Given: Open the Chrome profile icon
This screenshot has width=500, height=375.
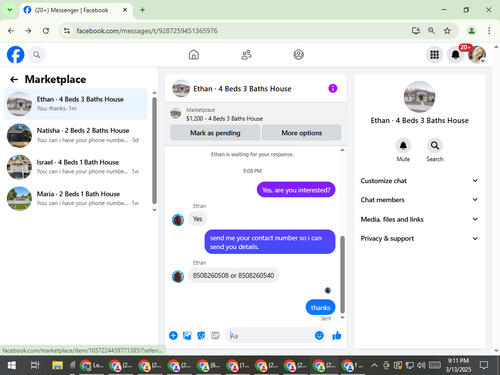Looking at the screenshot, I should [x=471, y=31].
